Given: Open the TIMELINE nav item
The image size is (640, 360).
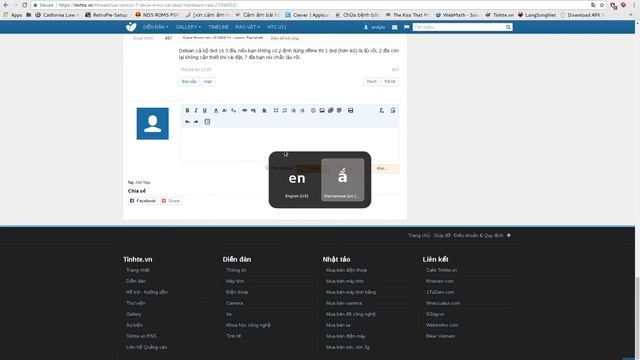Looking at the screenshot, I should 218,27.
